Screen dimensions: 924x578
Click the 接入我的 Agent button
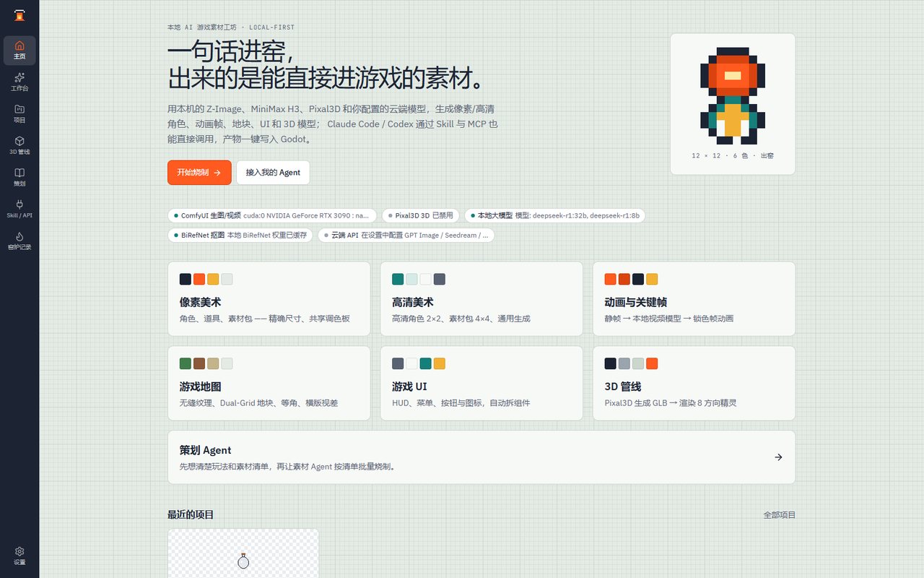click(273, 173)
